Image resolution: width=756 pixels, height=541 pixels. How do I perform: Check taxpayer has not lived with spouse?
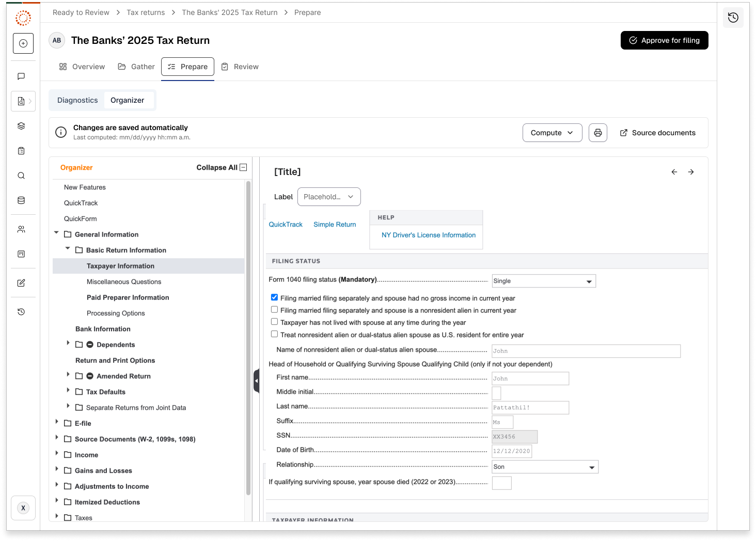point(274,322)
